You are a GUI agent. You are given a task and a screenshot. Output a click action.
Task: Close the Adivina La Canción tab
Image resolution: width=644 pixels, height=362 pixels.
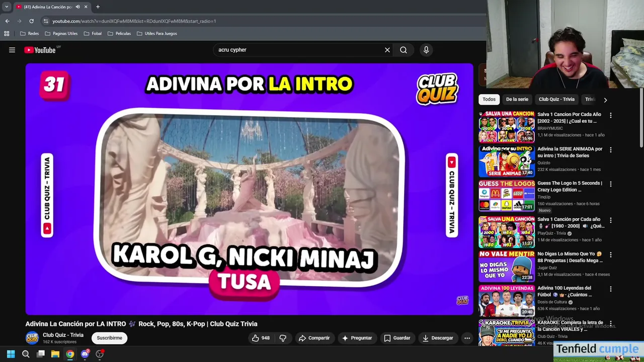86,7
